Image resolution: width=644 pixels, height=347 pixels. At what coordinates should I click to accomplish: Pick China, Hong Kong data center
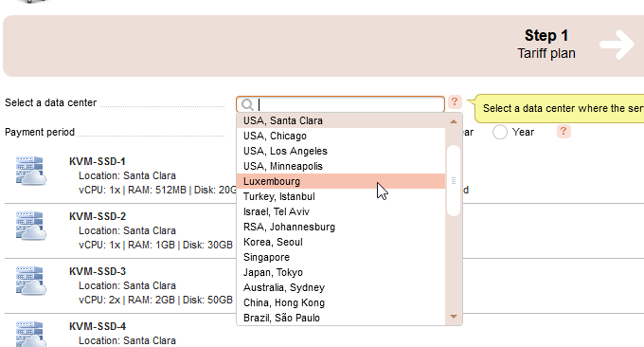click(x=341, y=303)
